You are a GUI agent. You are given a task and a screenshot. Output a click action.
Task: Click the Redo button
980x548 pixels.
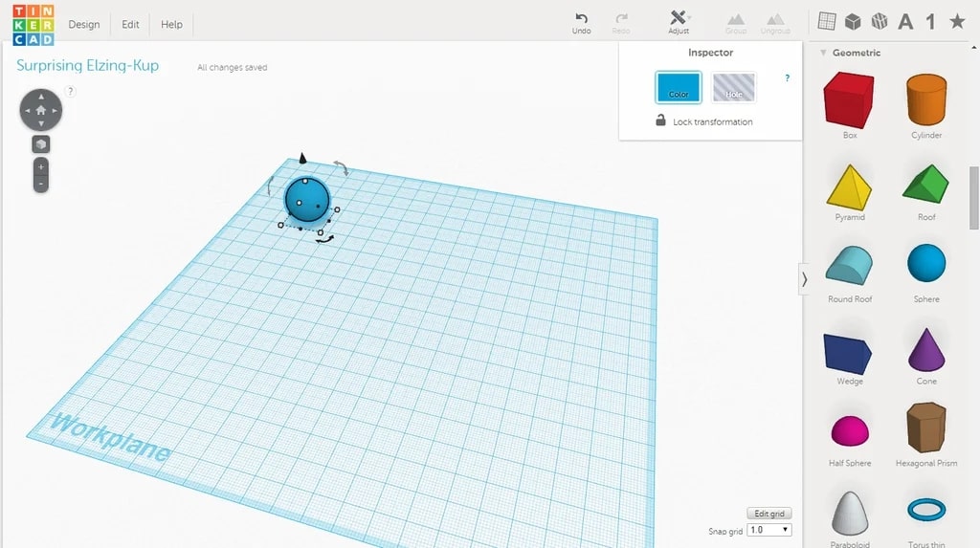click(620, 23)
